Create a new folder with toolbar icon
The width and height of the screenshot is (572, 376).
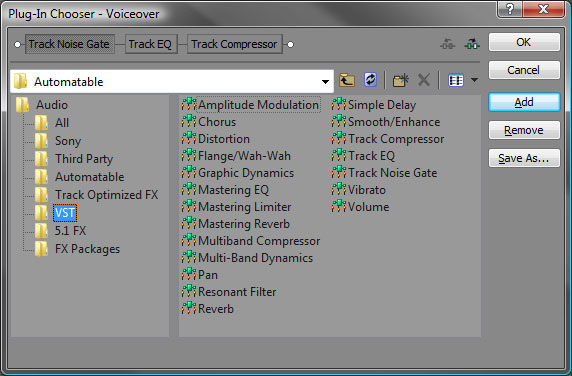(x=401, y=80)
